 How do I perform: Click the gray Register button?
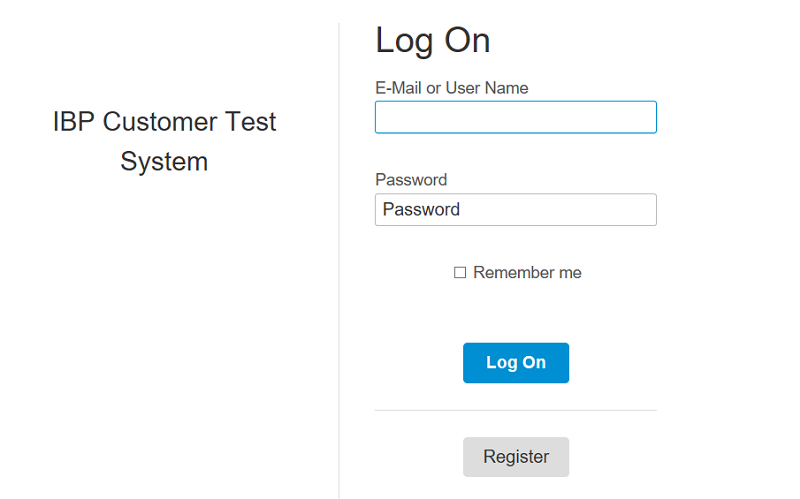(x=516, y=457)
